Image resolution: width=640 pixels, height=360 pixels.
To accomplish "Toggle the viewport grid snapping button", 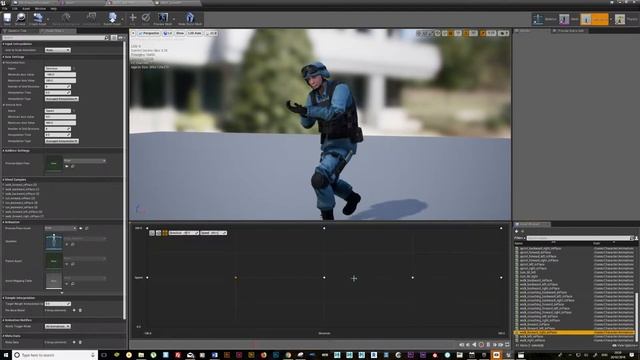I will coord(451,33).
